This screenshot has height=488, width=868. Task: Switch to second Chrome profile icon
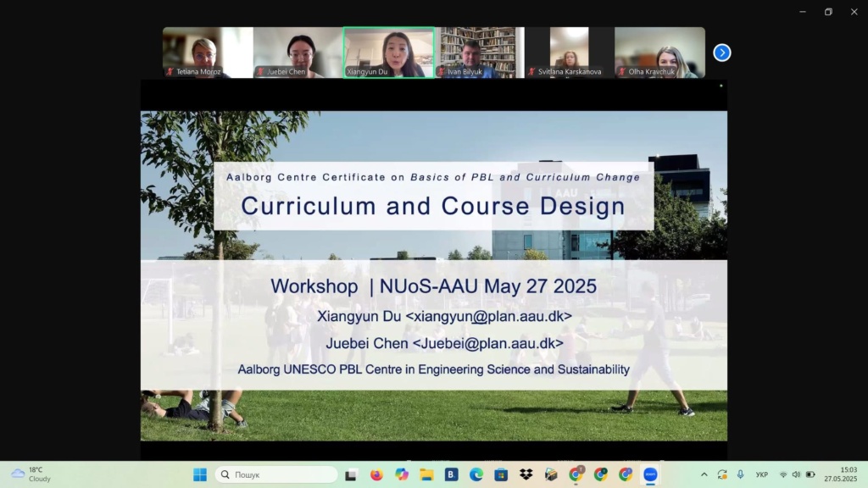(x=601, y=474)
